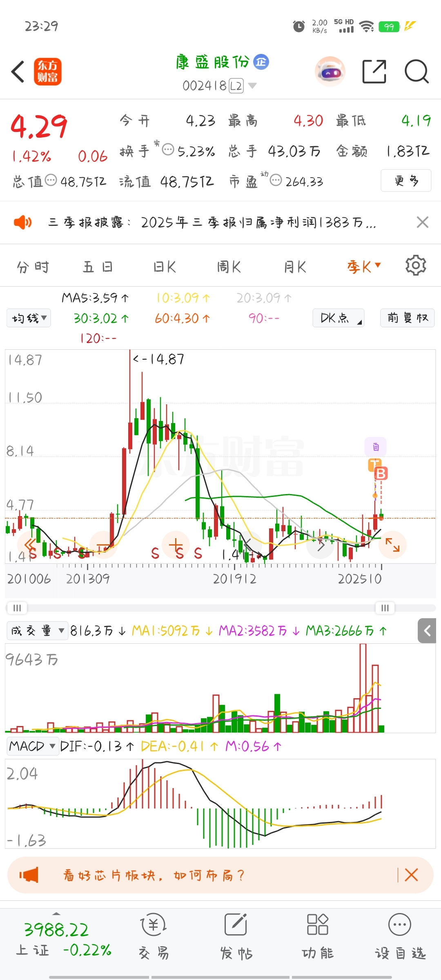The width and height of the screenshot is (441, 980).
Task: Open the 三季报披露 news headline
Action: point(212,223)
